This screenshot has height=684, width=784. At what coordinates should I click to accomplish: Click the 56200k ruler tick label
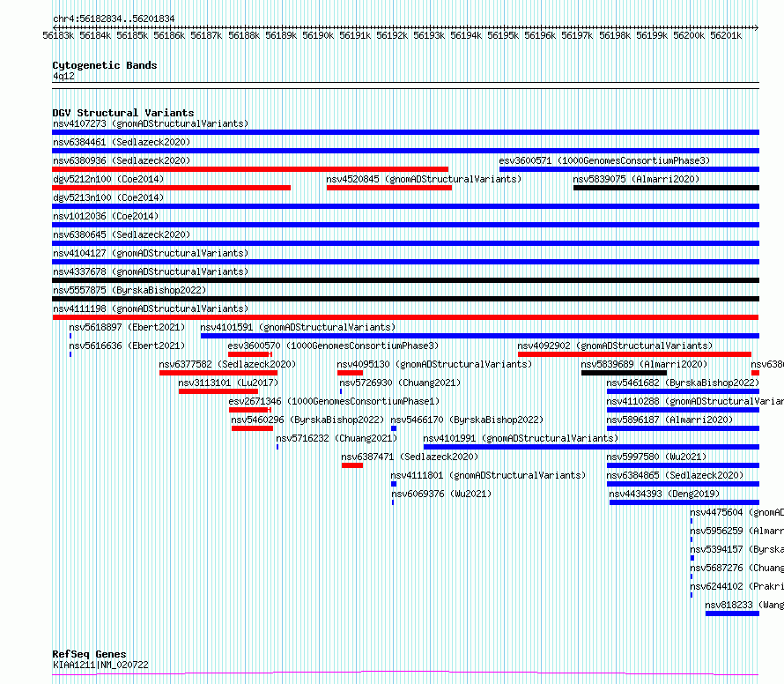[689, 35]
